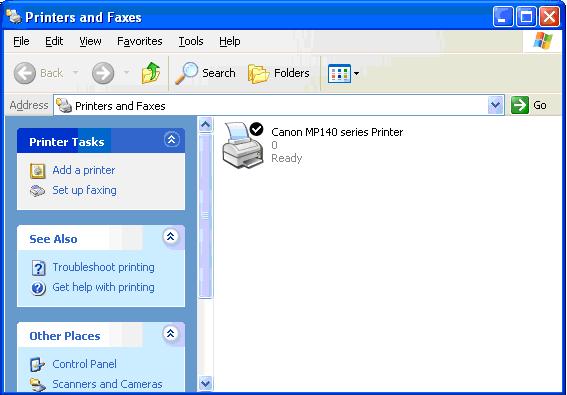Open the Edit menu
Viewport: 567px width, 395px height.
tap(54, 41)
